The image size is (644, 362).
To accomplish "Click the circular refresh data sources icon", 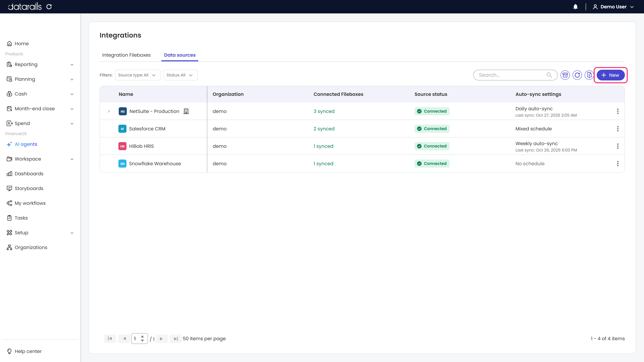I will (577, 75).
